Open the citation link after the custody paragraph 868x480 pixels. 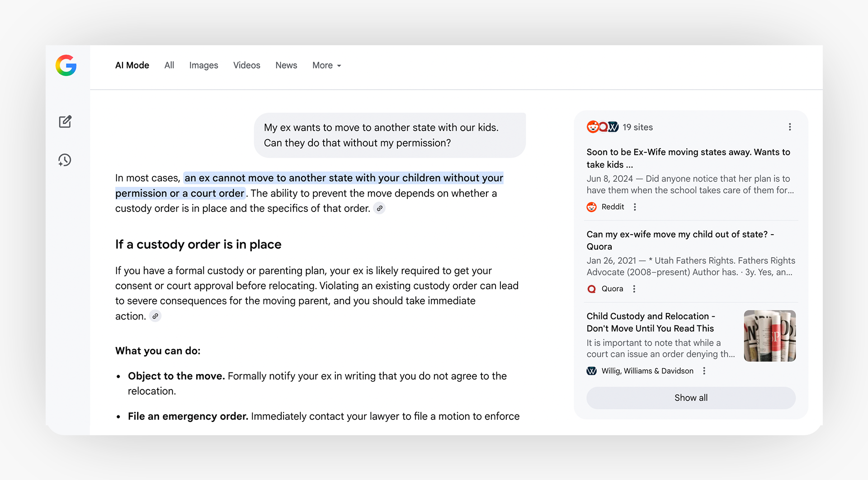pos(155,316)
